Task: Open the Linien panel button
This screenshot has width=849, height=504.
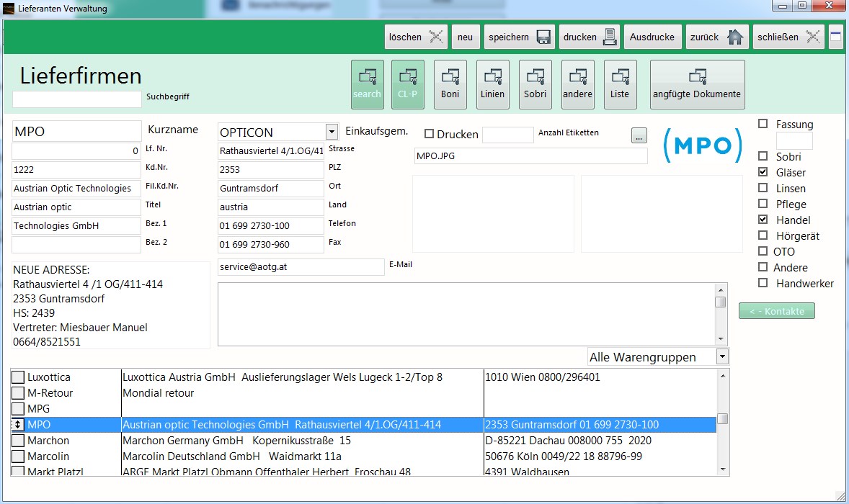Action: [x=493, y=84]
